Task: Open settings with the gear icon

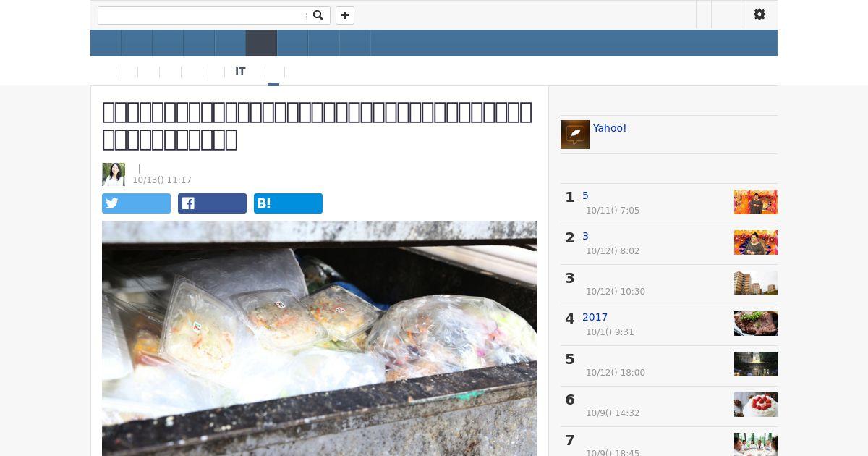Action: tap(759, 14)
